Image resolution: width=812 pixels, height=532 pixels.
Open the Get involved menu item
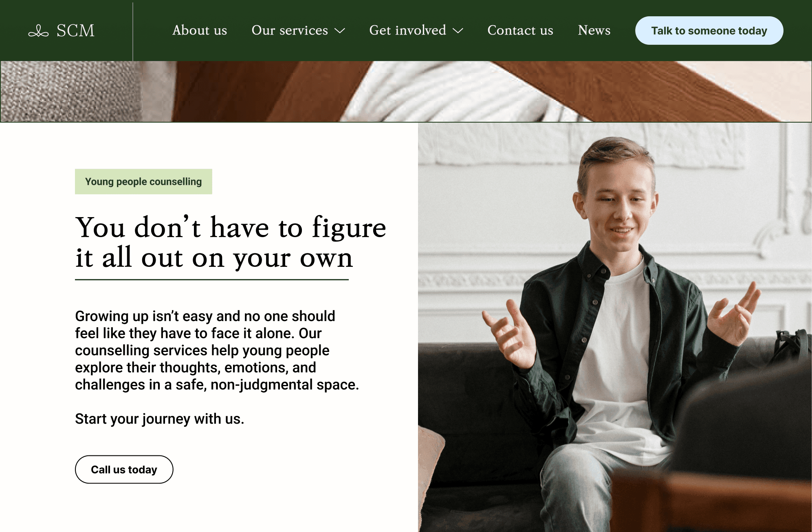tap(407, 30)
